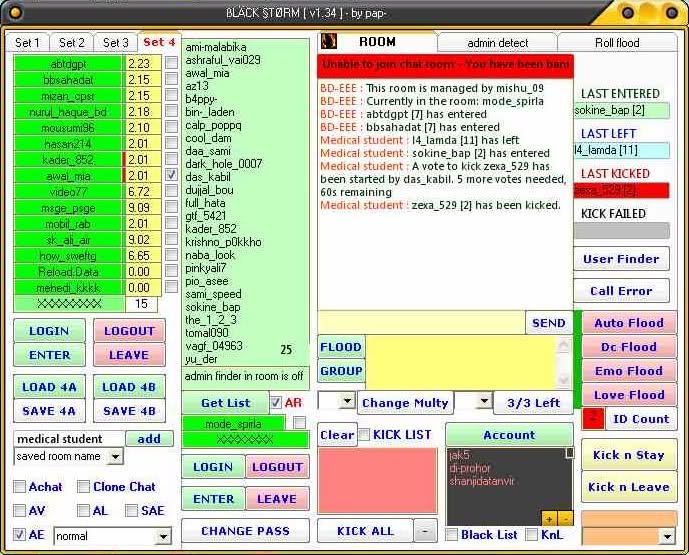Click the yellow flood text area

pos(462,363)
